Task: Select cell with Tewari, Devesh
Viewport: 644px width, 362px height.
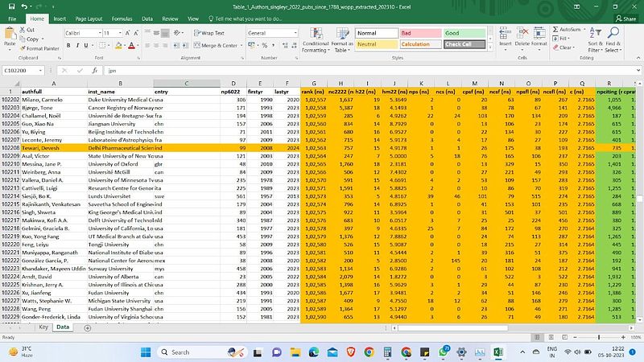Action: click(x=54, y=148)
